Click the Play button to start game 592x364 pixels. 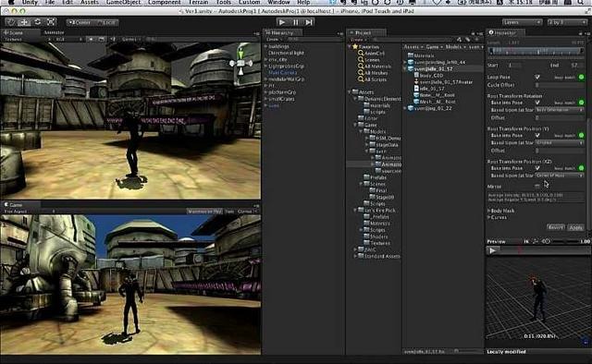point(282,22)
